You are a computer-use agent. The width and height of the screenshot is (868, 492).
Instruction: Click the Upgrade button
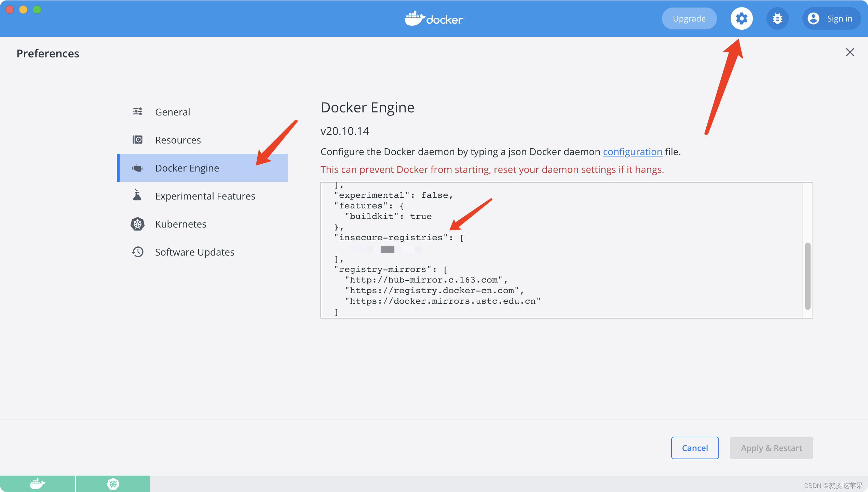coord(689,18)
